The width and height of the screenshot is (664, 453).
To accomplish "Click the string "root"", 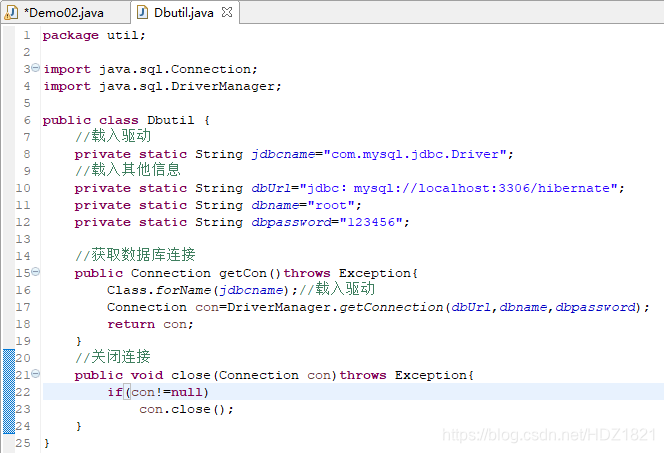I will tap(331, 205).
